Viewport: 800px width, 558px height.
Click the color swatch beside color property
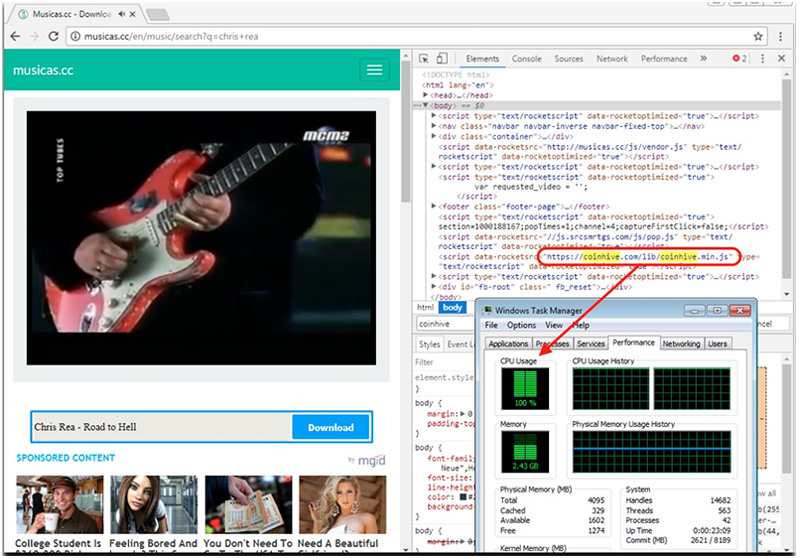pos(463,497)
